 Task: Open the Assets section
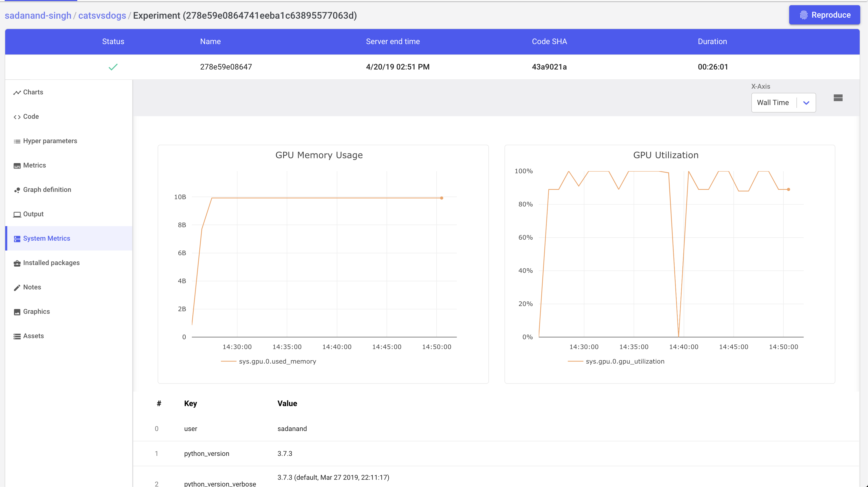(69, 336)
